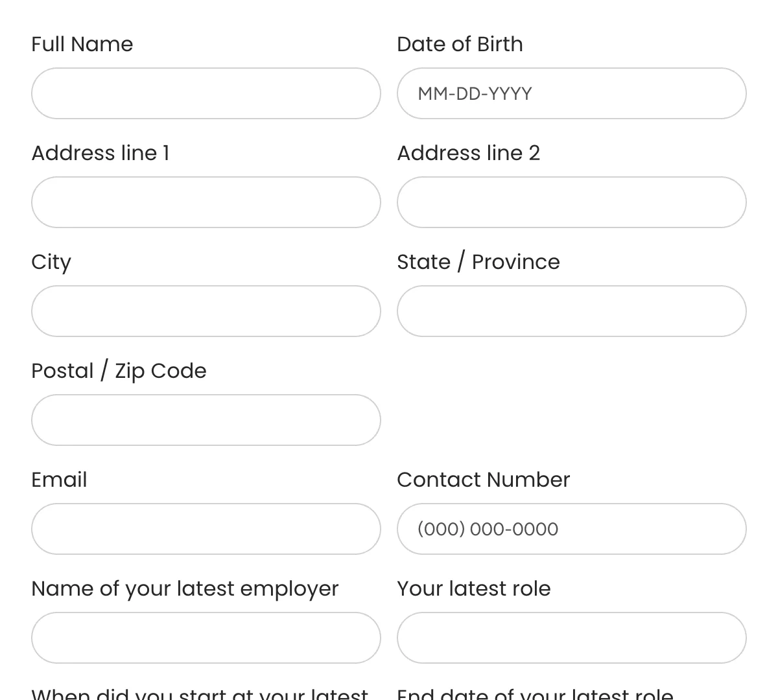
Task: Click the State / Province label
Action: click(x=478, y=262)
